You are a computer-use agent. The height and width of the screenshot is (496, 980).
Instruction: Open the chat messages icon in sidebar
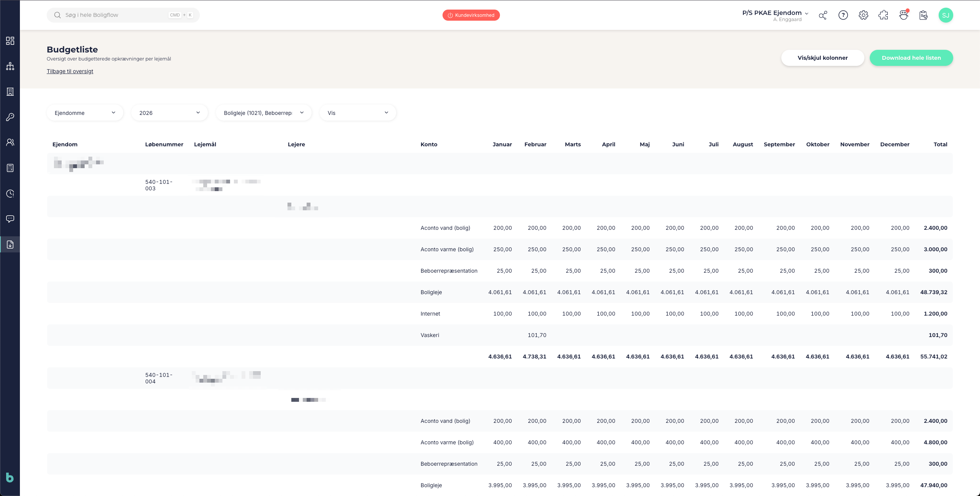[10, 219]
